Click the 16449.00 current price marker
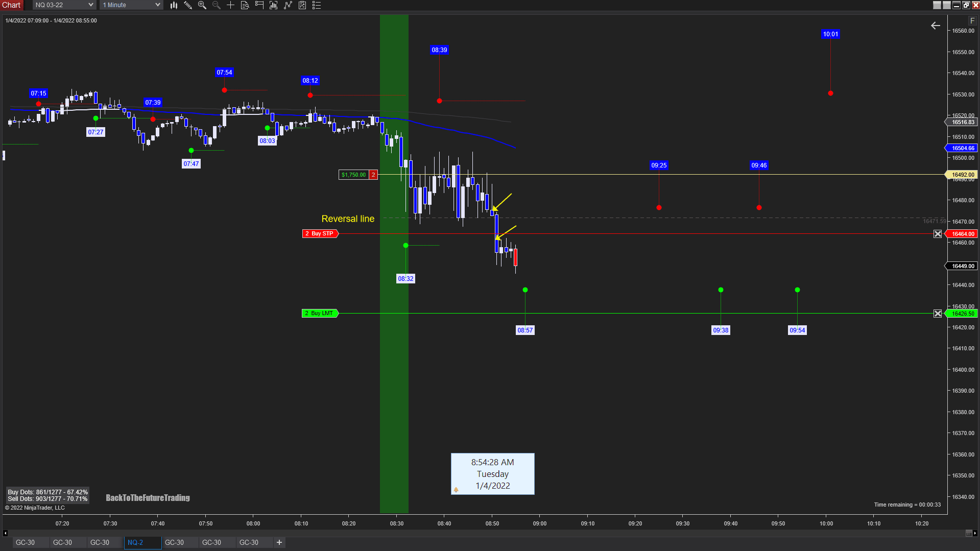The image size is (980, 551). tap(962, 266)
